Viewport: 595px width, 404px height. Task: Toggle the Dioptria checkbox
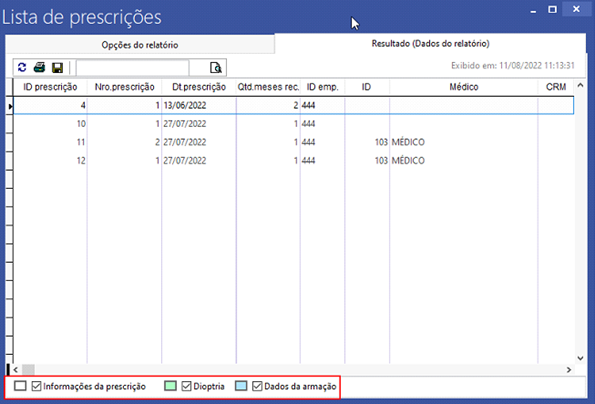(186, 386)
